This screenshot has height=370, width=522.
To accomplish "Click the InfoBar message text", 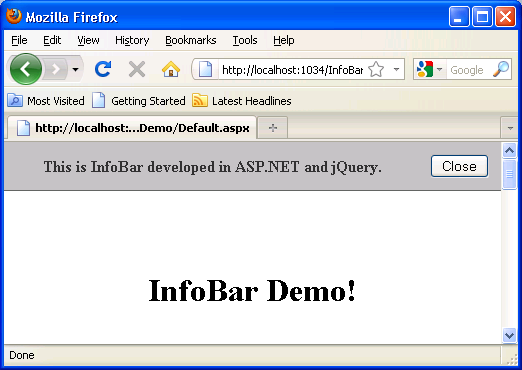I will click(x=213, y=167).
